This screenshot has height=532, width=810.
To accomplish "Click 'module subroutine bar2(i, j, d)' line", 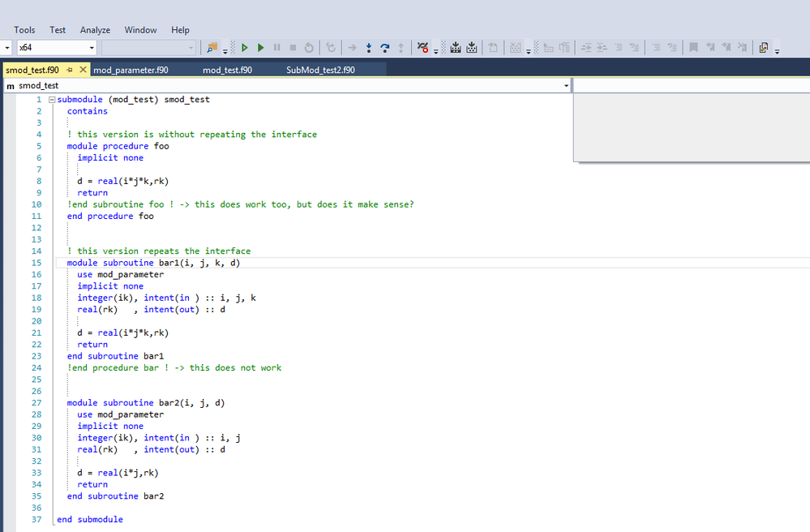I will pos(146,403).
